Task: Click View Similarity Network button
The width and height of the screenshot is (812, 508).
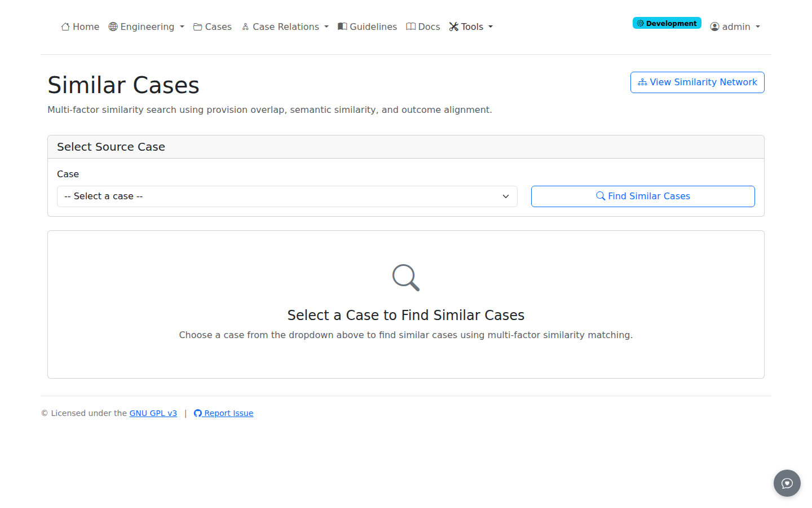Action: click(698, 82)
